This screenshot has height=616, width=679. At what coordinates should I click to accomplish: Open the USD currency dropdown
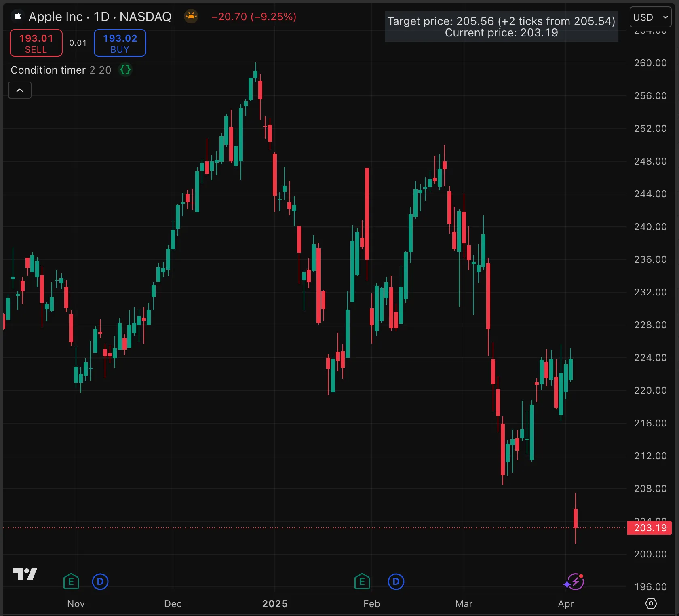[650, 17]
